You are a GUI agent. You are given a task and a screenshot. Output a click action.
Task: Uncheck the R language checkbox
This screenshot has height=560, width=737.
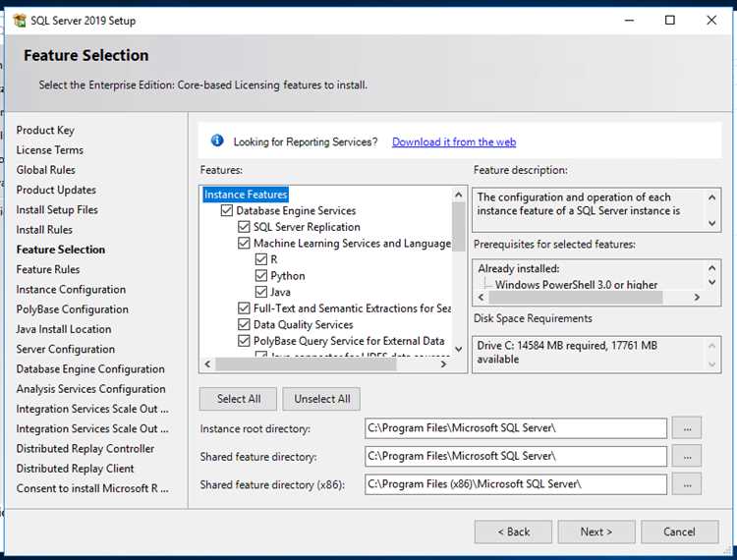pyautogui.click(x=260, y=259)
